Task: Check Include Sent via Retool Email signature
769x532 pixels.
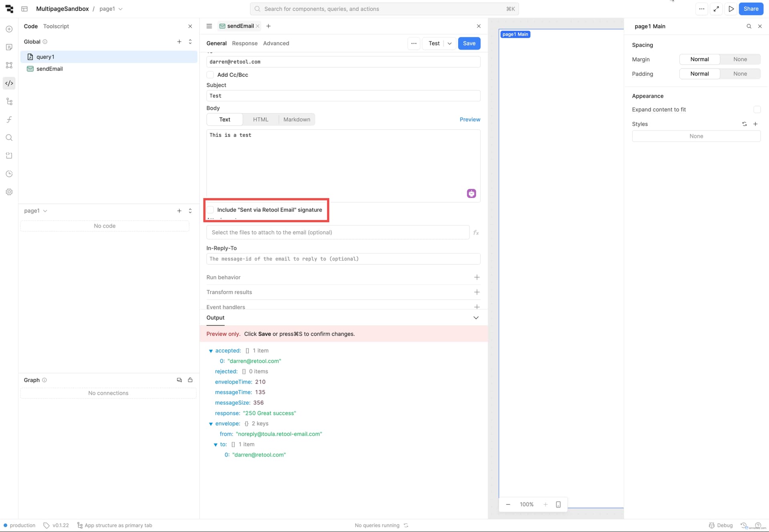Action: [210, 210]
